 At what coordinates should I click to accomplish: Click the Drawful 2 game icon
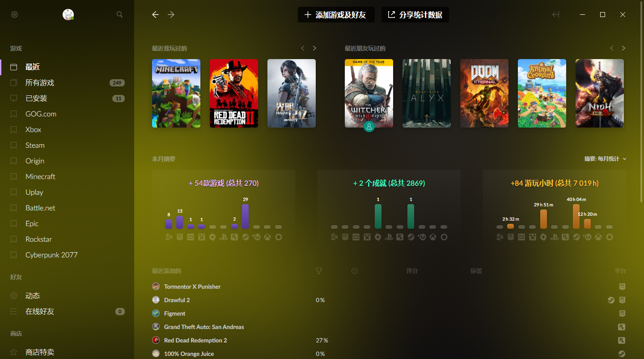click(156, 300)
